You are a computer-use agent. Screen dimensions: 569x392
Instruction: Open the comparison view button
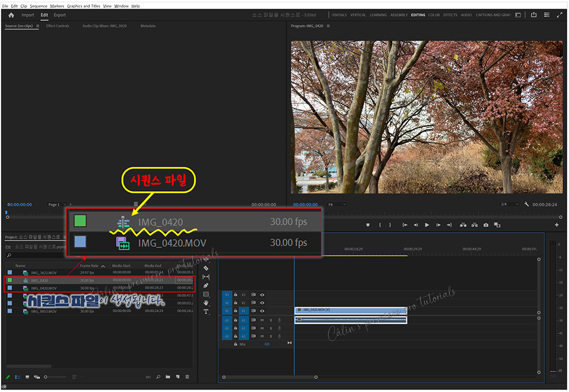coord(497,225)
